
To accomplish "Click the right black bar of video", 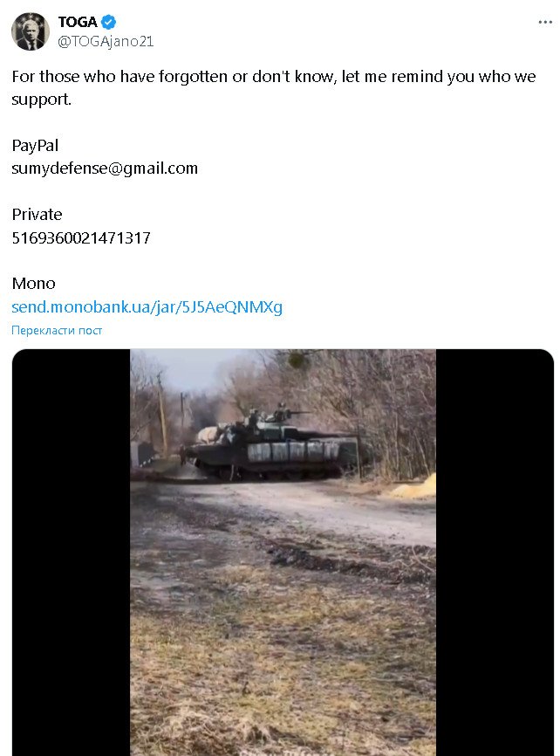I will (x=495, y=552).
